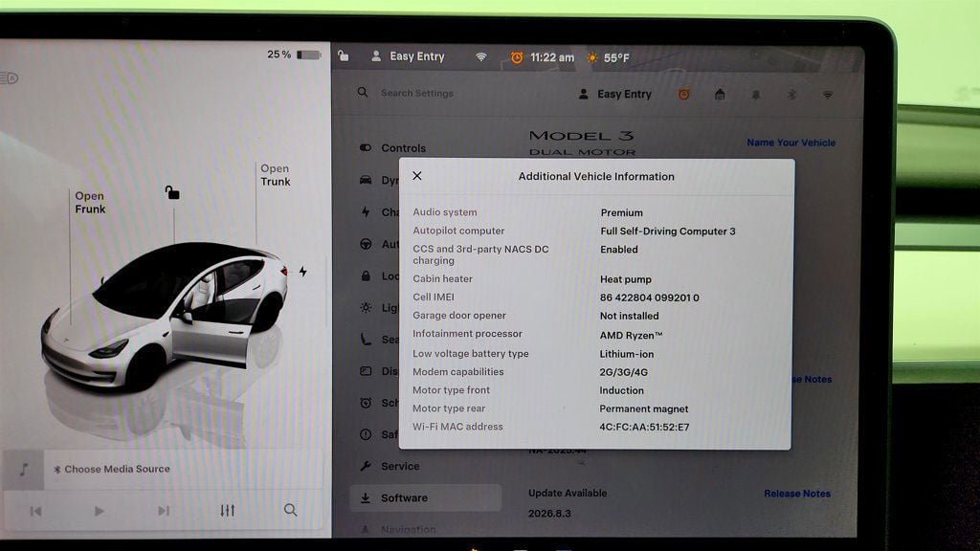Tap the sun weather icon
The width and height of the screenshot is (980, 551).
click(591, 58)
